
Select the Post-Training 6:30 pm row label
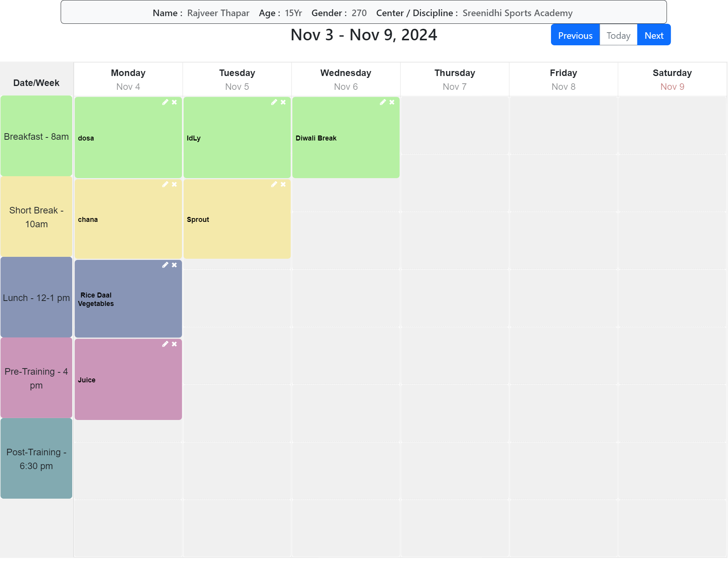(x=36, y=459)
